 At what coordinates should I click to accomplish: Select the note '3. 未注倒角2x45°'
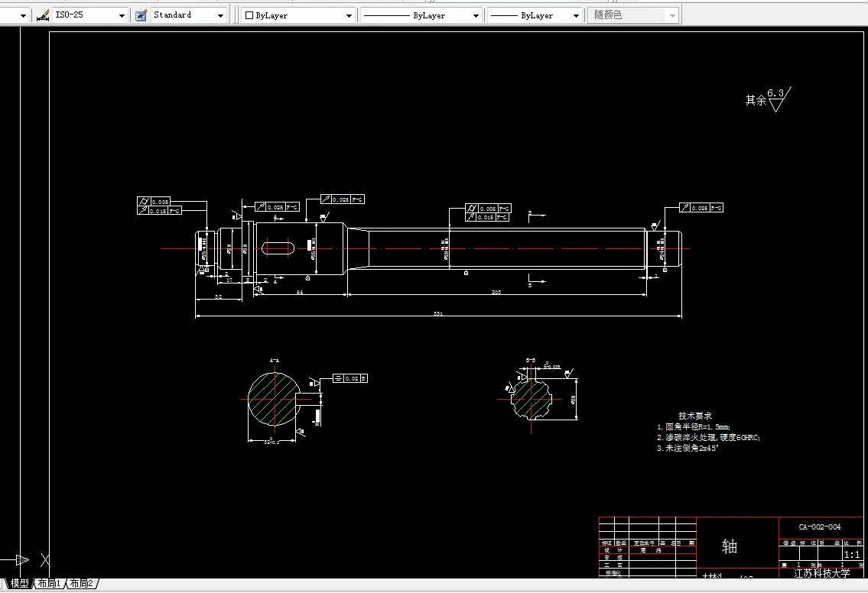688,448
